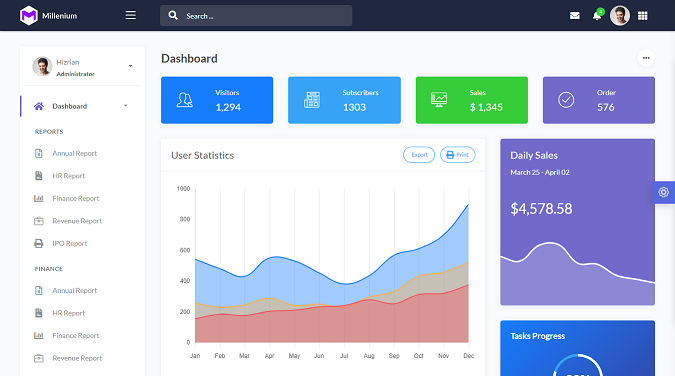Click the Order card checkmark icon

(x=566, y=100)
